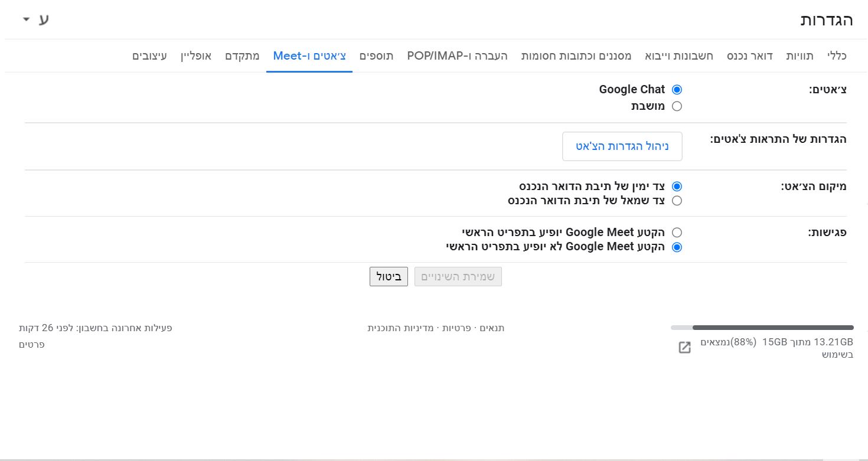Select the מושבת chat radio option
Screen dimensions: 868x461
pyautogui.click(x=677, y=106)
